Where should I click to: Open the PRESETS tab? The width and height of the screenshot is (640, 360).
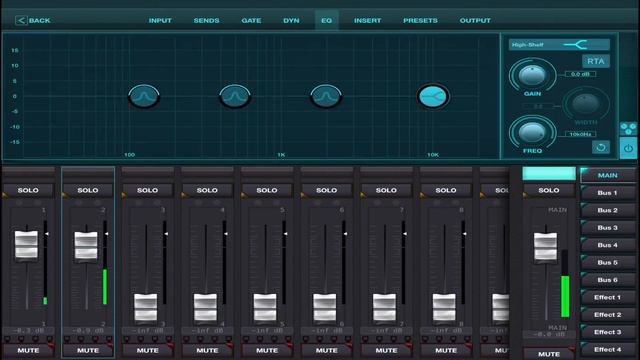click(420, 20)
